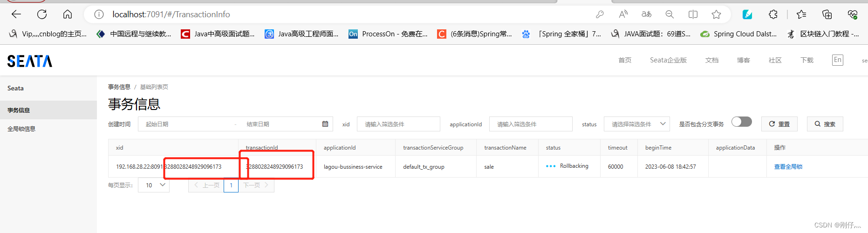The height and width of the screenshot is (233, 868).
Task: Click the beginTime value 2023-06-08 18:42:57
Action: pyautogui.click(x=670, y=167)
